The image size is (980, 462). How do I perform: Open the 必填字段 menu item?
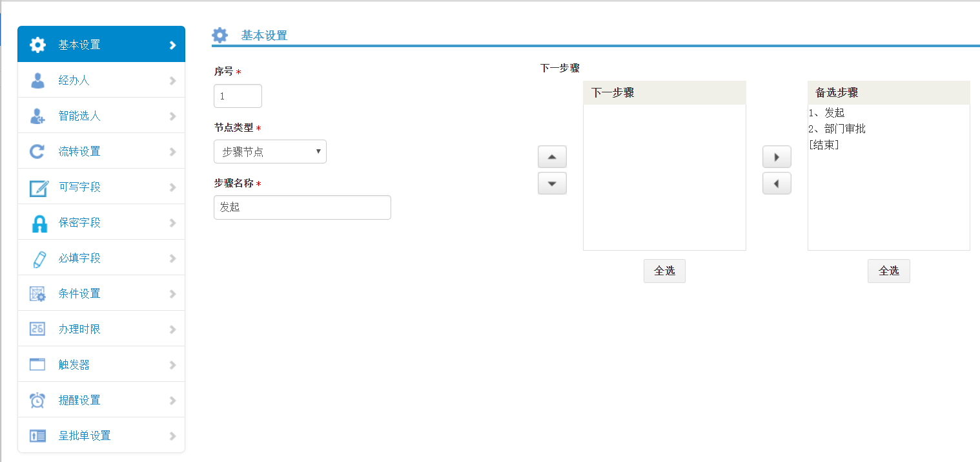click(101, 258)
